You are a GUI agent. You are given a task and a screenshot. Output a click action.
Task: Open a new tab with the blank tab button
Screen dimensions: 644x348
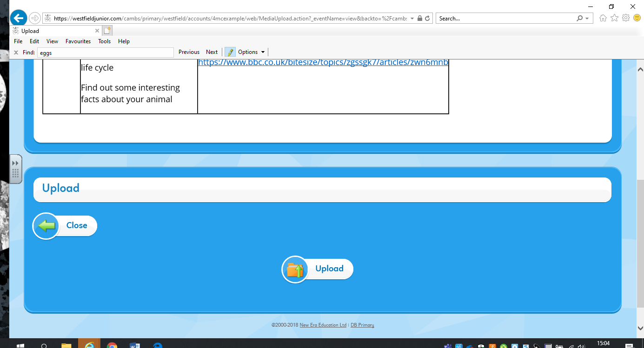107,31
